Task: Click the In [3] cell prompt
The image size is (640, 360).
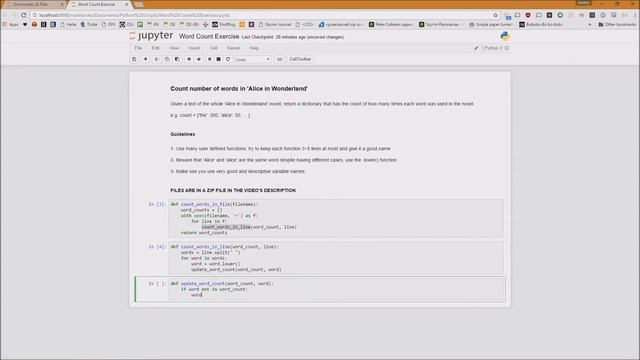Action: pyautogui.click(x=157, y=204)
